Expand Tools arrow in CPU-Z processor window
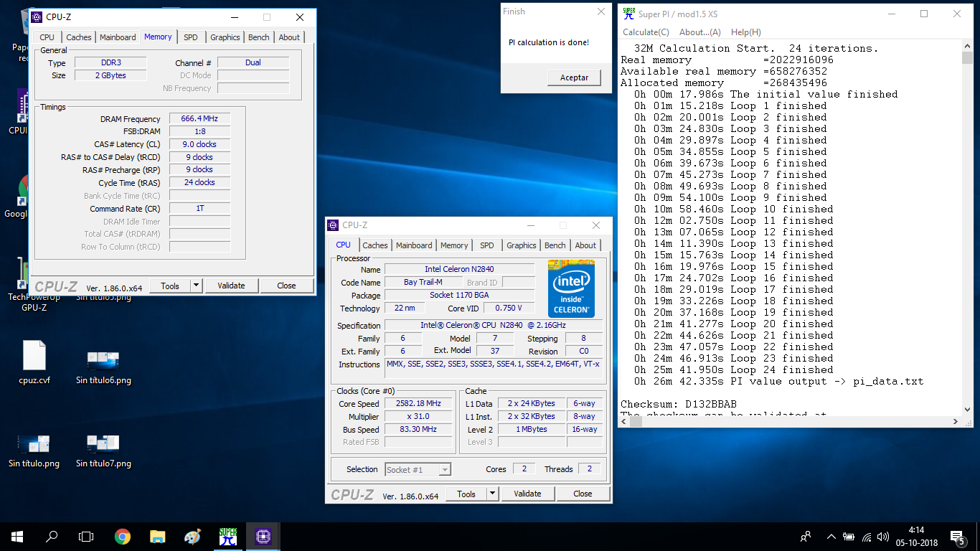The height and width of the screenshot is (551, 980). click(492, 494)
